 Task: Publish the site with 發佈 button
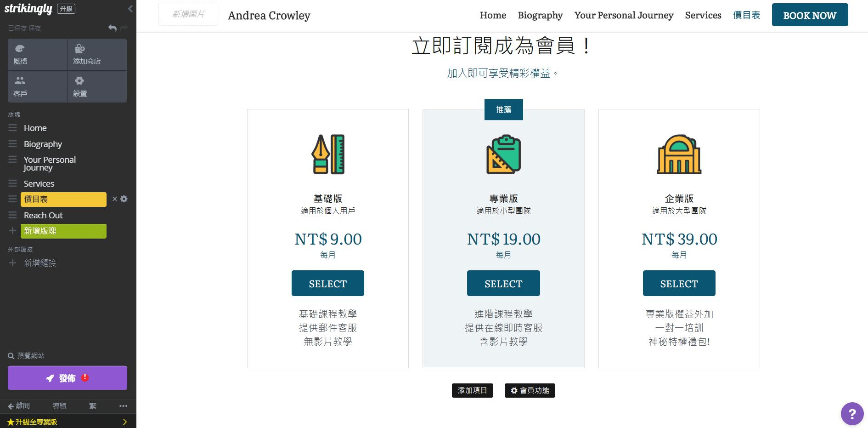(x=68, y=378)
